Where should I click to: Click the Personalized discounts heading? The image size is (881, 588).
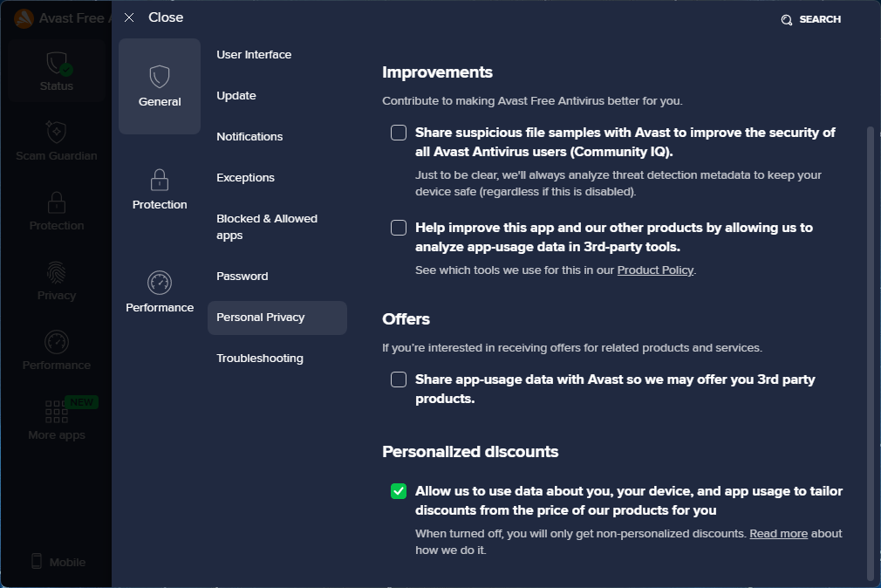470,451
